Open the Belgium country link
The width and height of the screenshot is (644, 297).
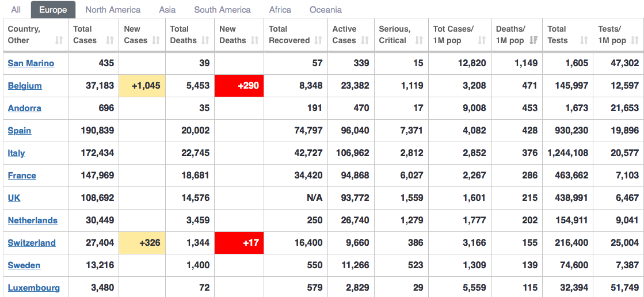pyautogui.click(x=25, y=86)
